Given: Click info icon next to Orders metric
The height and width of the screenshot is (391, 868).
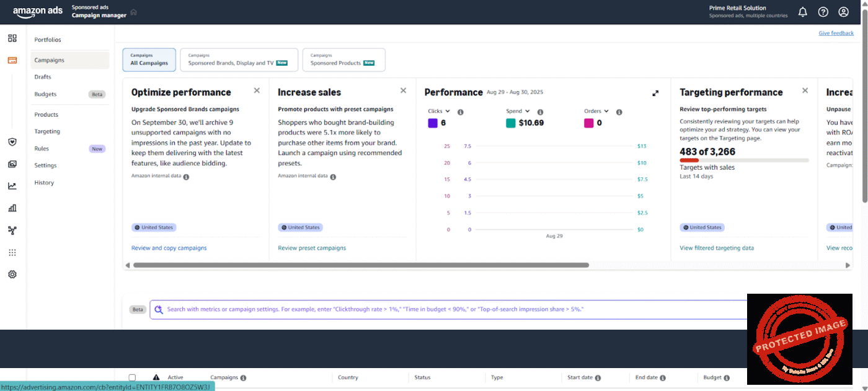Looking at the screenshot, I should pos(619,112).
